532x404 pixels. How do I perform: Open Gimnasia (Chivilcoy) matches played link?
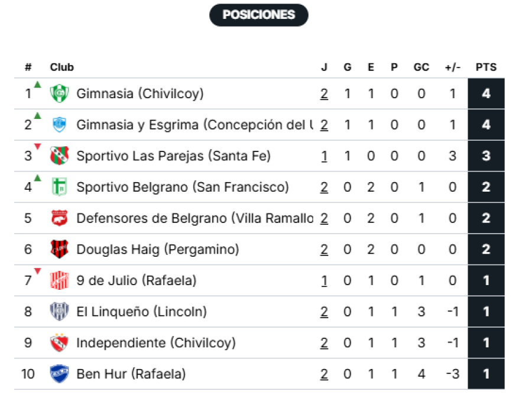click(x=324, y=93)
